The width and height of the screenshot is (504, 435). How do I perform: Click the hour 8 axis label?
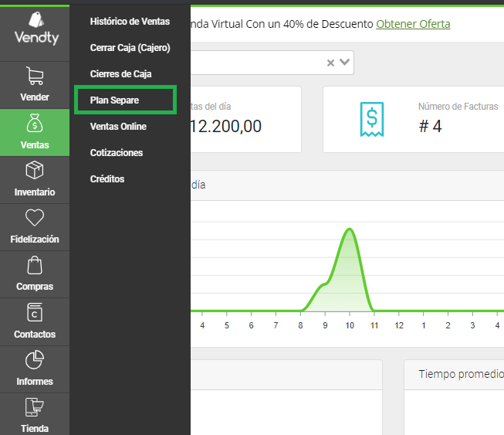[300, 325]
